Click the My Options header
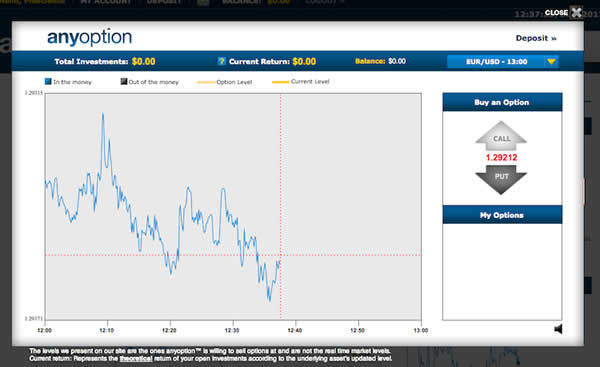The height and width of the screenshot is (367, 600). (x=502, y=215)
